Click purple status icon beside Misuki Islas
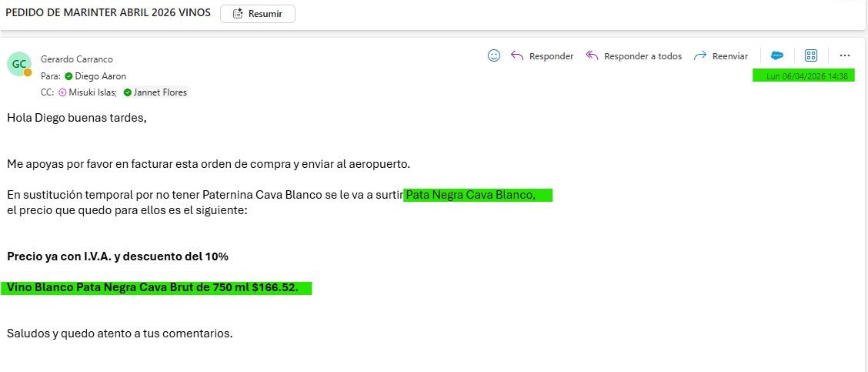 [x=62, y=92]
